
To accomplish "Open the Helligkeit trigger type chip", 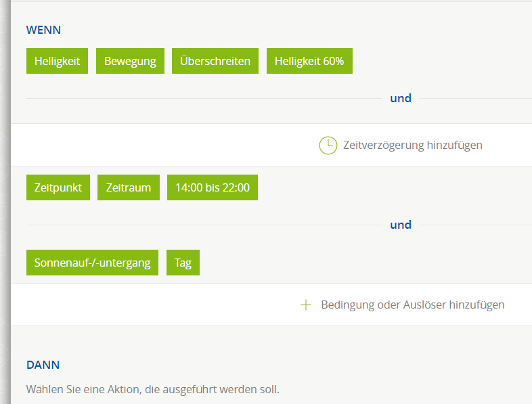I will 57,61.
